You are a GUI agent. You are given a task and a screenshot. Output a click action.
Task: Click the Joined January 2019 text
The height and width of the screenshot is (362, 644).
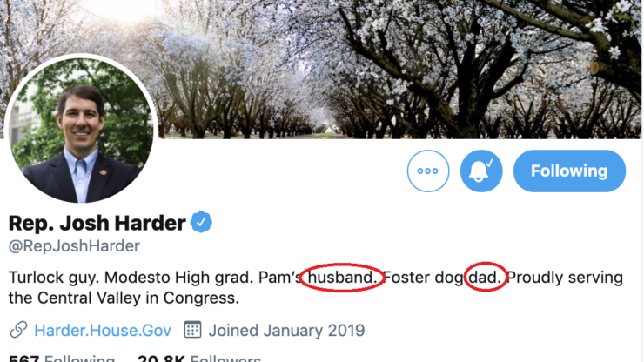coord(286,330)
